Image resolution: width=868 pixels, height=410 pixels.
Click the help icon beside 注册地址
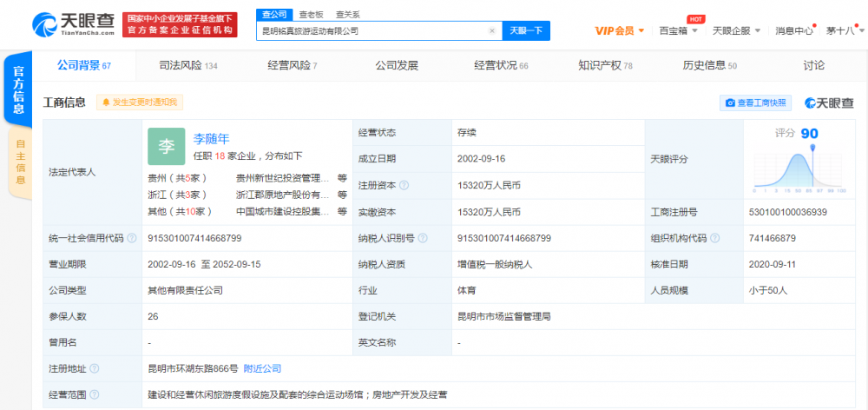pyautogui.click(x=95, y=368)
